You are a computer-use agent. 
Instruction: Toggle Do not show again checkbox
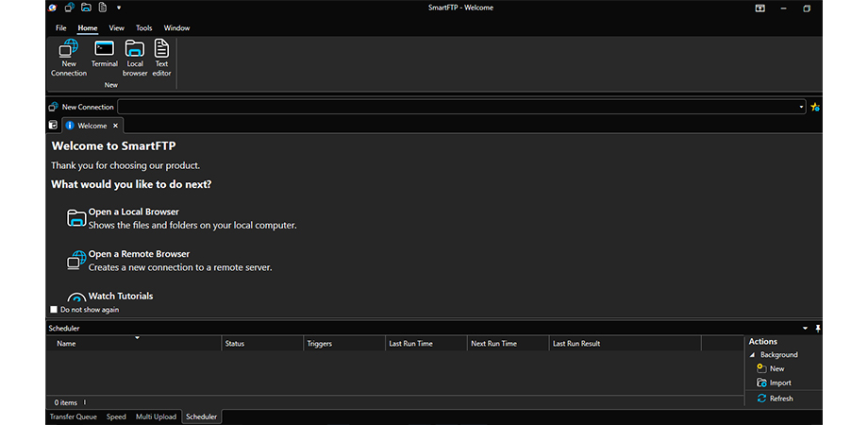click(54, 310)
